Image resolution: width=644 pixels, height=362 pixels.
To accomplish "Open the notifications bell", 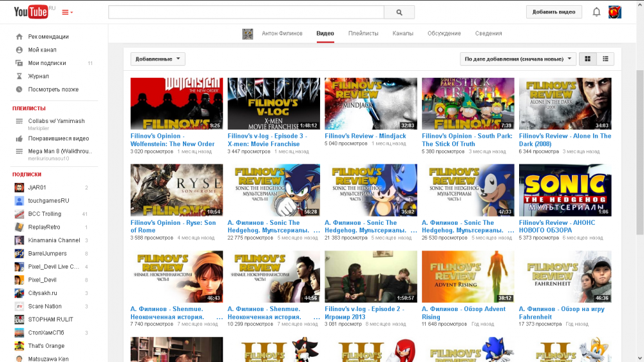I will [596, 12].
